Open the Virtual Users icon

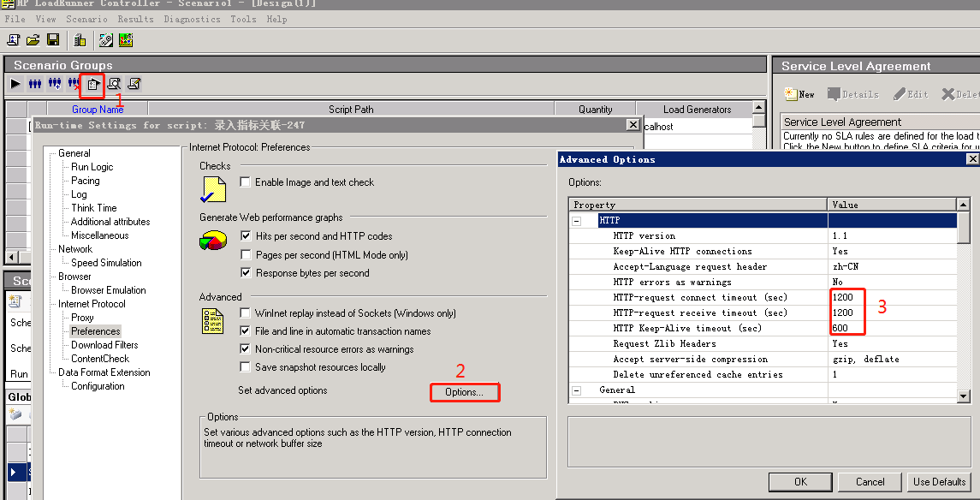35,83
